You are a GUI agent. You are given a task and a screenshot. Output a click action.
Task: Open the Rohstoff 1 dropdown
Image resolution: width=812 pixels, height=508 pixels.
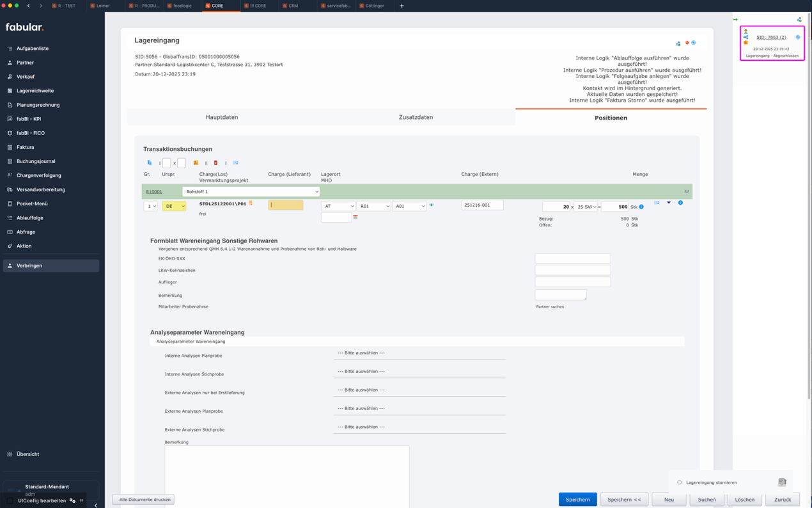click(x=251, y=191)
